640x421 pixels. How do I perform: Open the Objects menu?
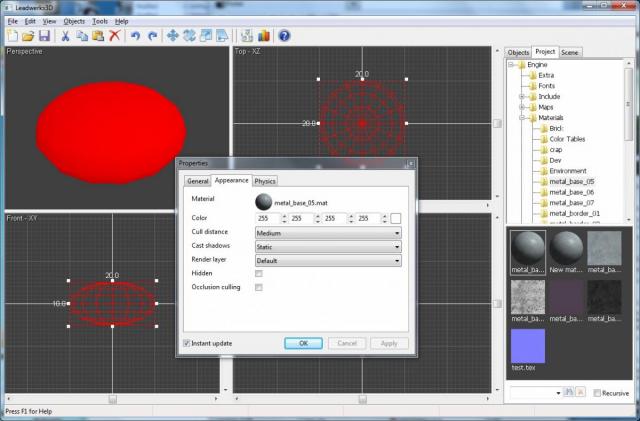[74, 21]
